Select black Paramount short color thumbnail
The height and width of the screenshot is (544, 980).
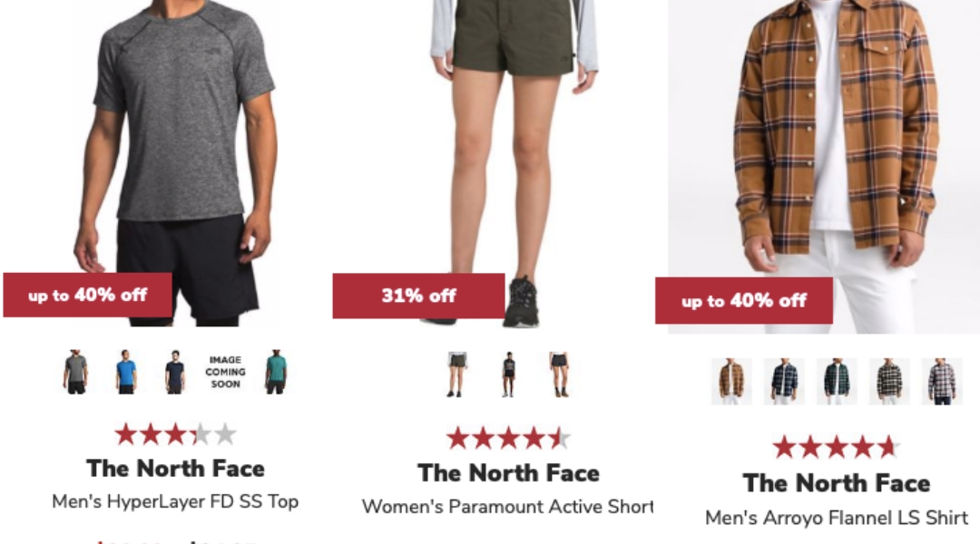509,374
